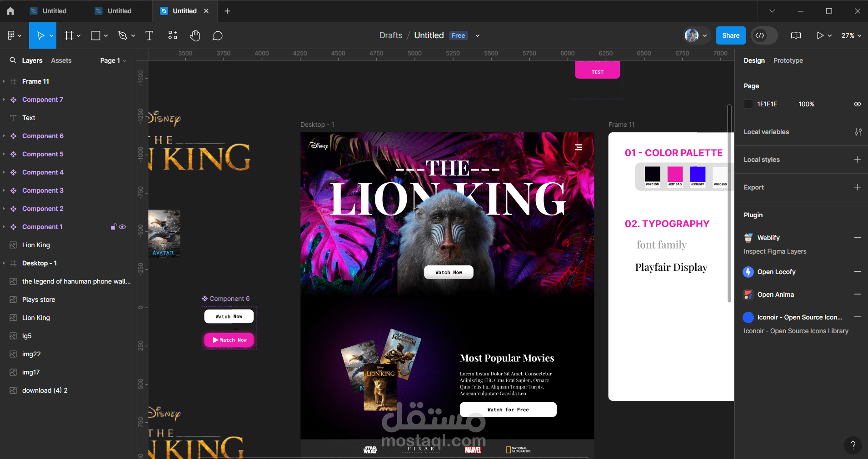Select the Frame tool
868x459 pixels.
click(x=69, y=35)
